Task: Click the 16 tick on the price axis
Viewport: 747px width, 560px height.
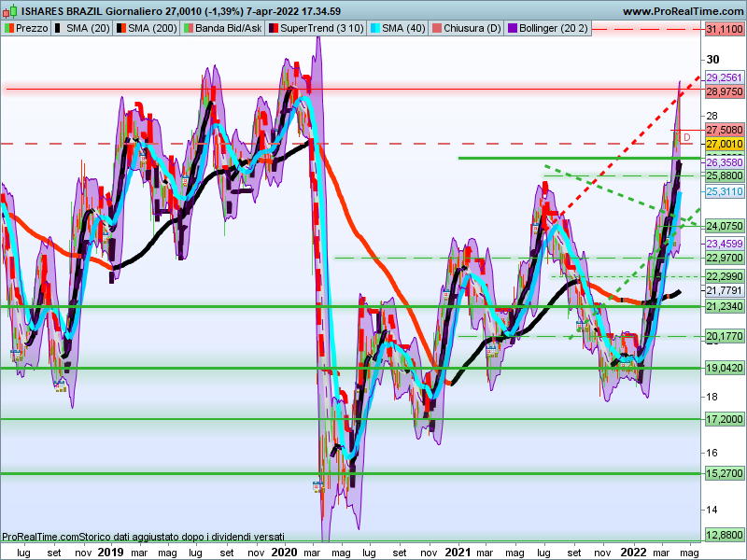Action: (712, 453)
